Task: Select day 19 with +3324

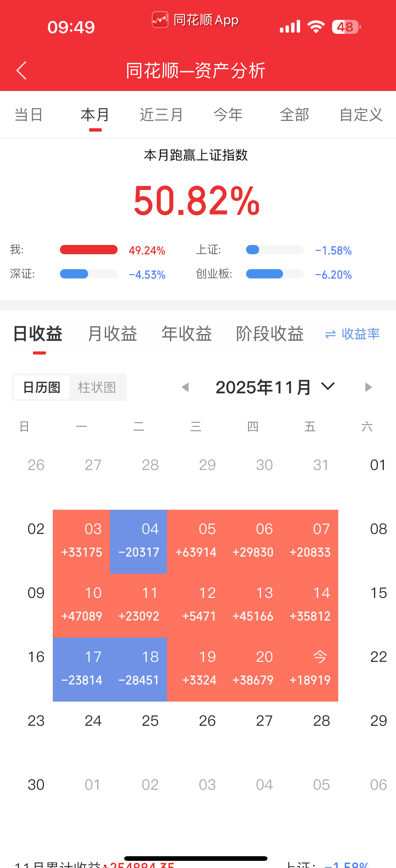Action: [196, 670]
